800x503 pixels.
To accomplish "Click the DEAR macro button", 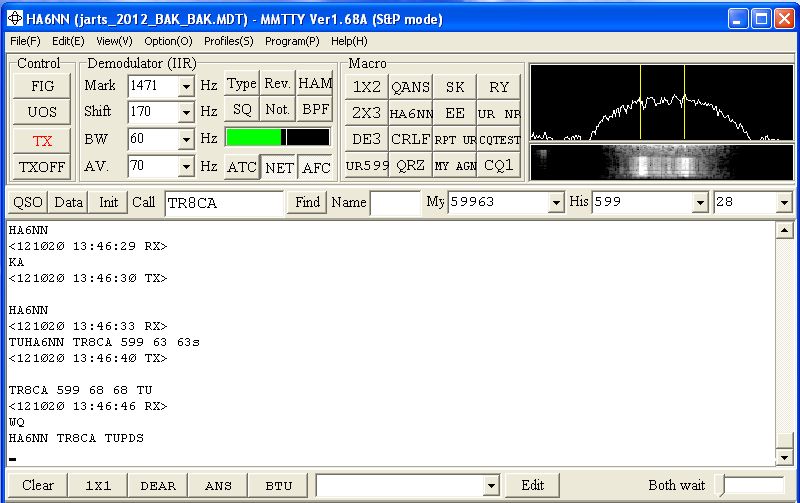I will coord(158,485).
